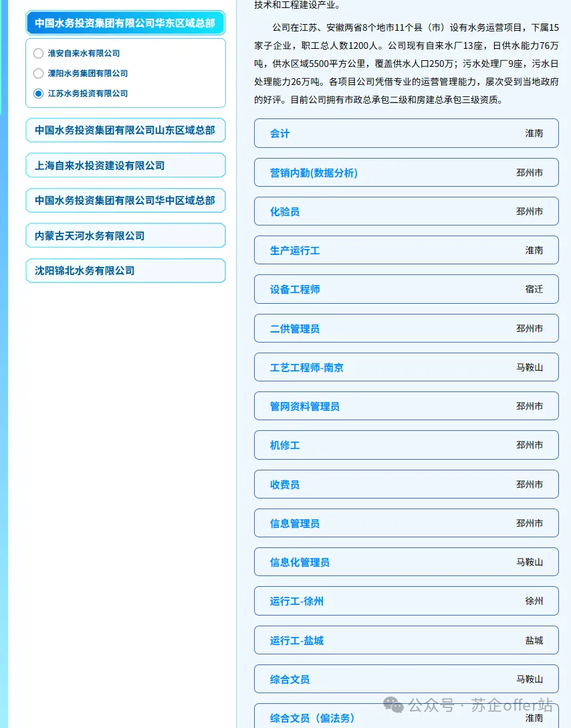Select 淮安自来水有限公司 radio button
This screenshot has height=728, width=571.
(x=39, y=54)
